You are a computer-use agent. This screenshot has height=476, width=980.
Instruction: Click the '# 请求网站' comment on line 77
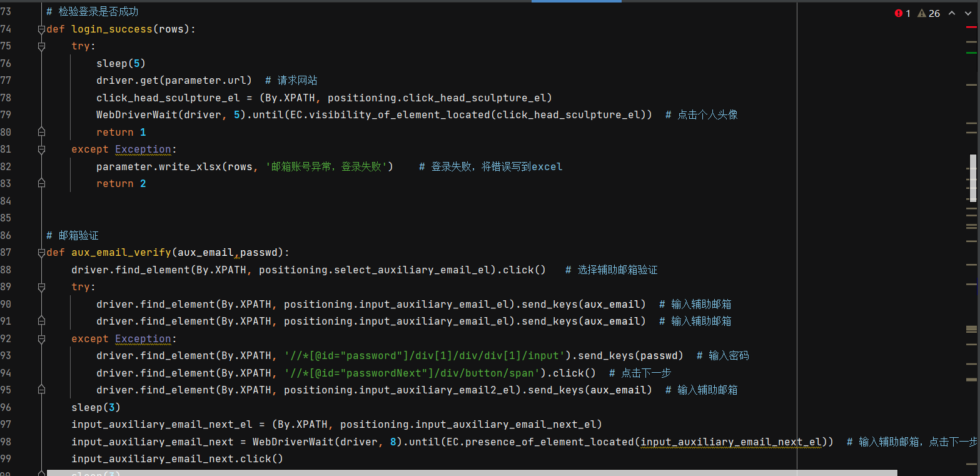click(x=291, y=80)
